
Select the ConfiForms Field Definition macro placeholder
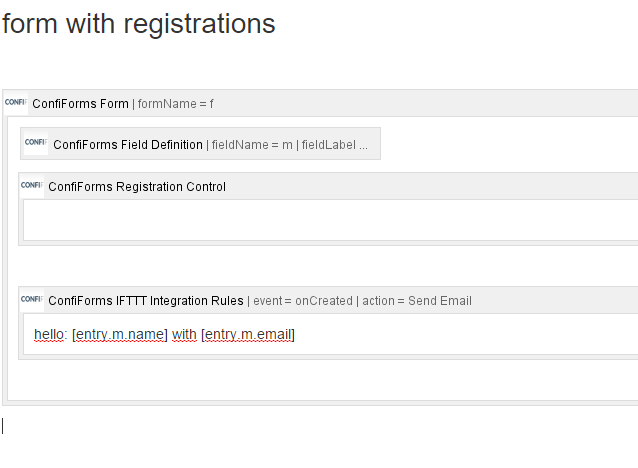tap(201, 143)
